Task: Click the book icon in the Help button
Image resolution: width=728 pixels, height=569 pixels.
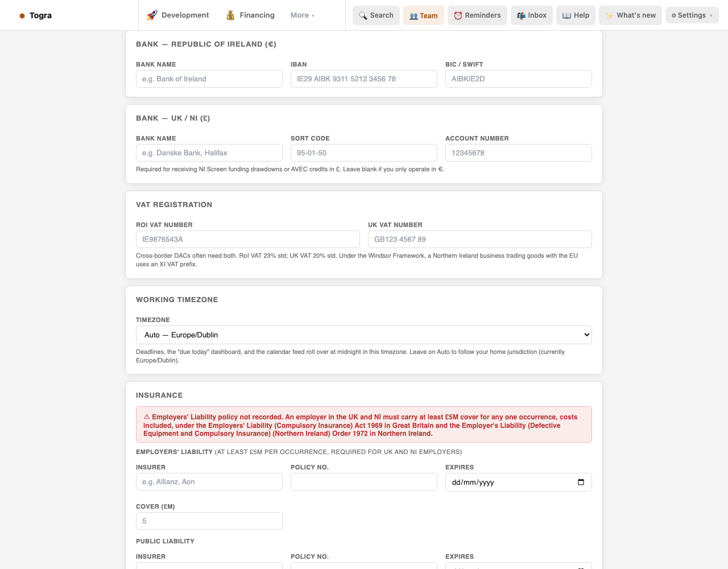Action: point(566,15)
